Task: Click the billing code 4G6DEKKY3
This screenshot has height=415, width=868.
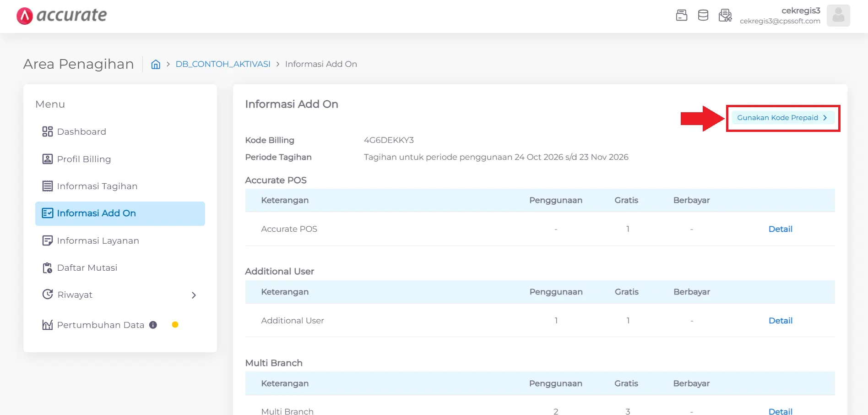Action: click(x=389, y=140)
